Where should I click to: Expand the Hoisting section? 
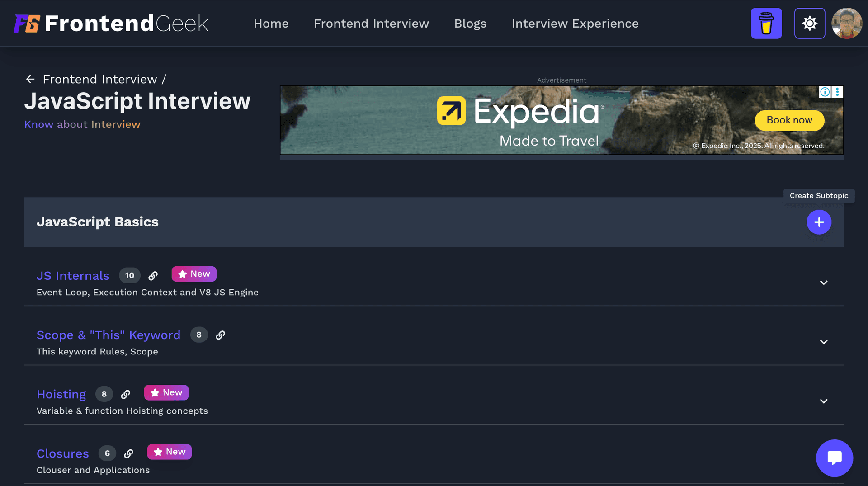point(823,401)
